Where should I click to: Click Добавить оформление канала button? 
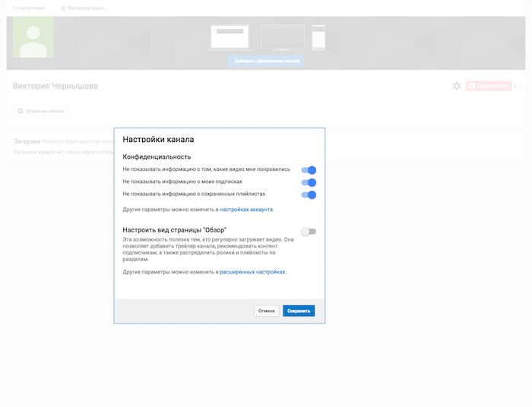pyautogui.click(x=266, y=61)
